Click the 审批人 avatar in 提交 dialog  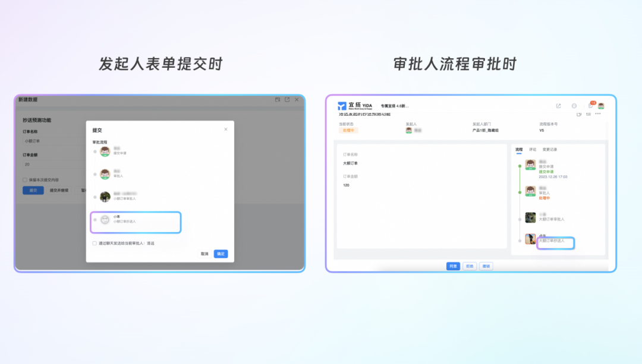(105, 174)
